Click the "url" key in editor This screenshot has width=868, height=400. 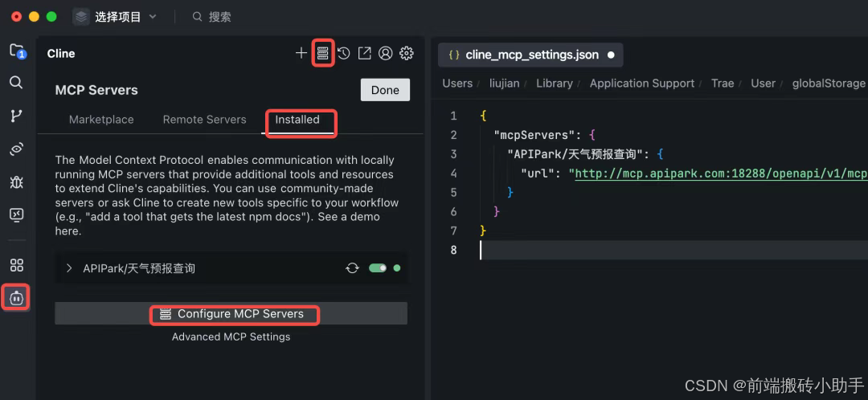pos(542,173)
